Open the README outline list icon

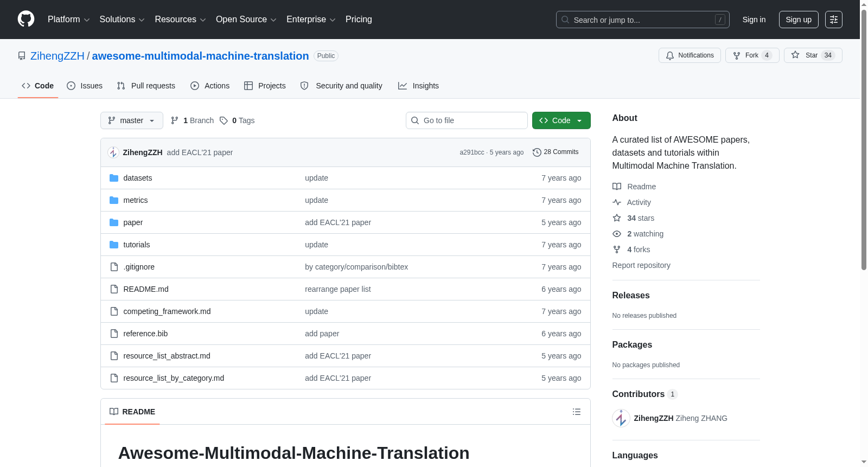pos(577,412)
